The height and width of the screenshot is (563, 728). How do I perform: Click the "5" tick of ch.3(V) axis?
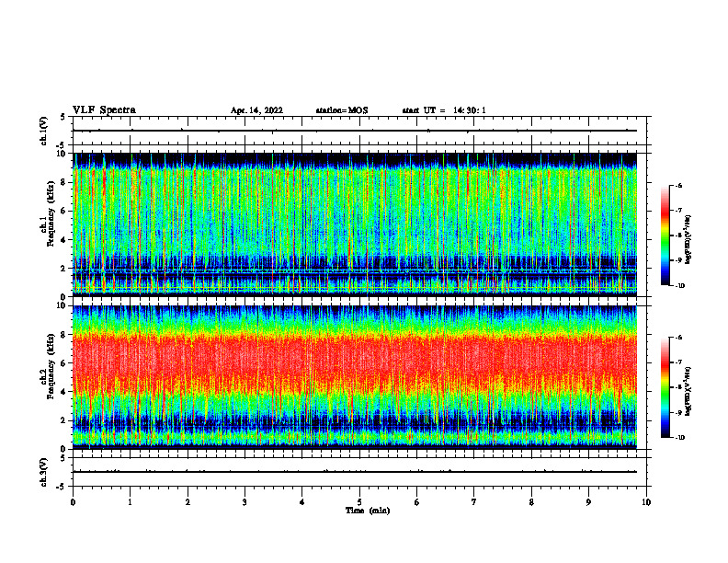(x=64, y=458)
